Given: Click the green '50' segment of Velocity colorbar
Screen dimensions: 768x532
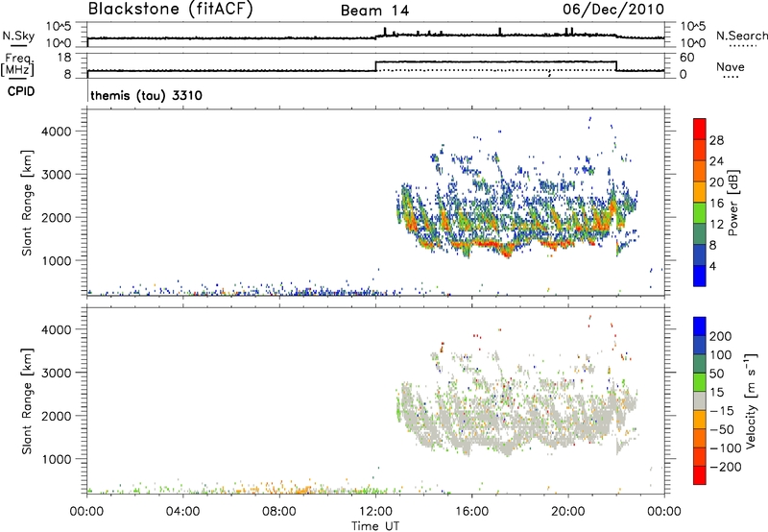Looking at the screenshot, I should [700, 382].
